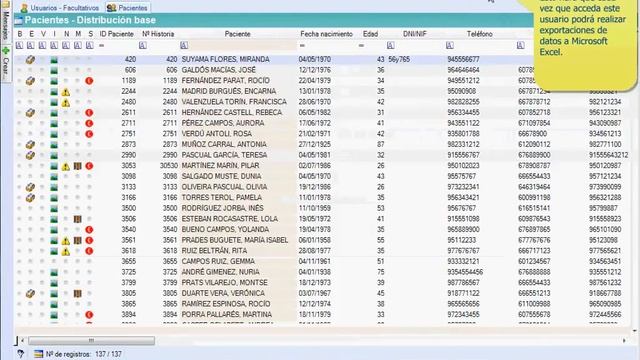Click the brown M-column icon for MARTÍNEZ MARÍN, PILAR

(78, 166)
